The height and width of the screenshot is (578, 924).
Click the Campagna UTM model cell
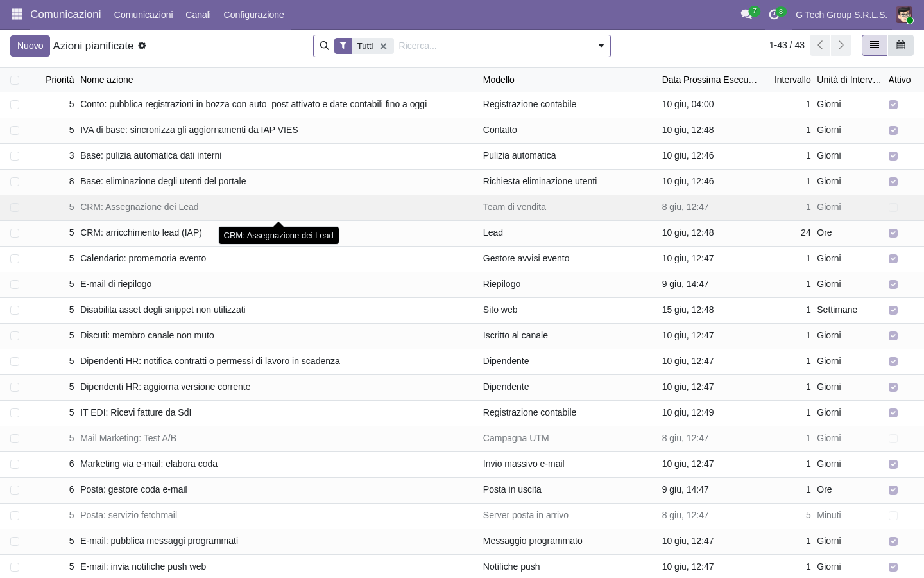pyautogui.click(x=516, y=438)
